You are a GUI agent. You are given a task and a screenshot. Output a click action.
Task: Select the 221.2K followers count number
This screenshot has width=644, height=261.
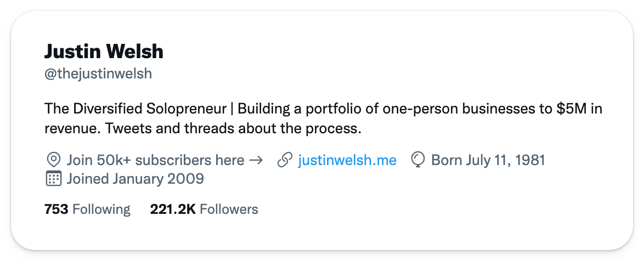[x=173, y=209]
